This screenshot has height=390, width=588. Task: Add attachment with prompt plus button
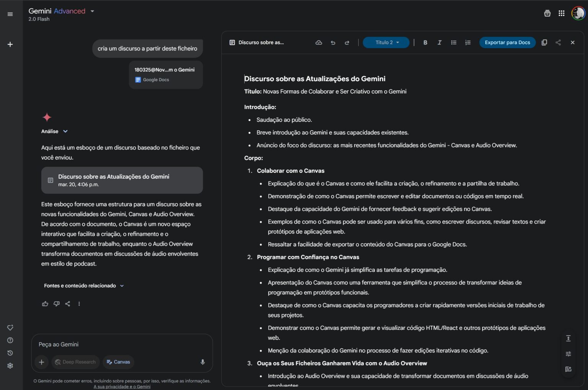point(42,362)
